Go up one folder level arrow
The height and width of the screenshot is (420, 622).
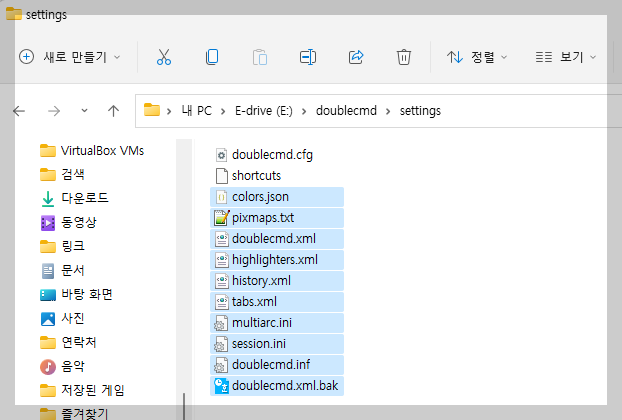point(113,111)
